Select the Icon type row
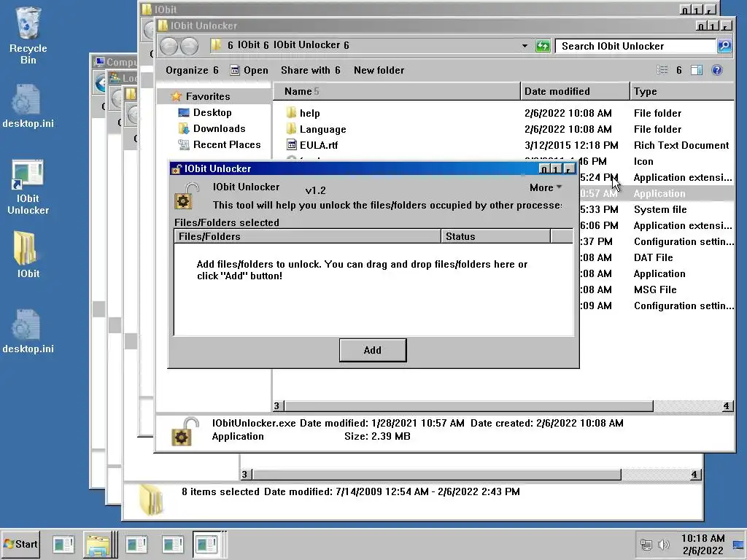Screen dimensions: 747x560 [643, 161]
